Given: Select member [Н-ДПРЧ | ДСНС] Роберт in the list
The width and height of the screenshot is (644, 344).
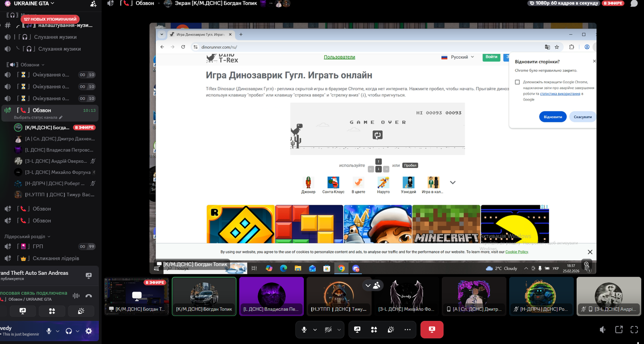Looking at the screenshot, I should click(54, 184).
